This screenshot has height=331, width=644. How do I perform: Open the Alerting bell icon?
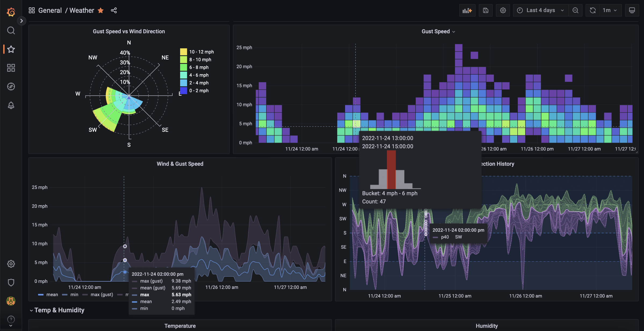(11, 105)
